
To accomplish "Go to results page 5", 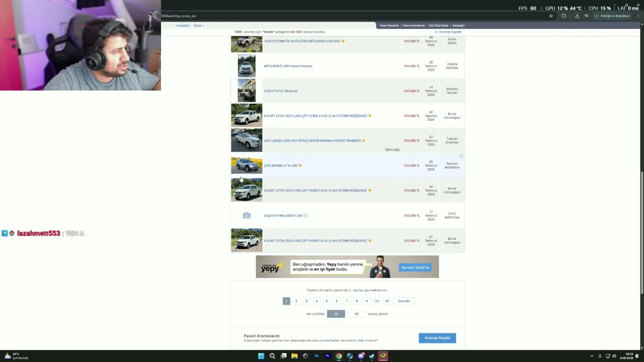I will (327, 301).
